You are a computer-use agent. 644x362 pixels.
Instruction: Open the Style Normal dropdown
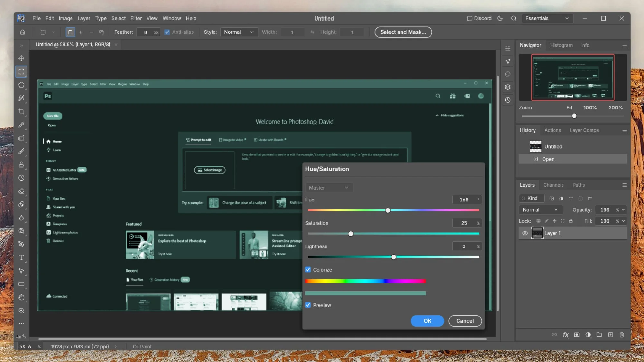tap(239, 32)
